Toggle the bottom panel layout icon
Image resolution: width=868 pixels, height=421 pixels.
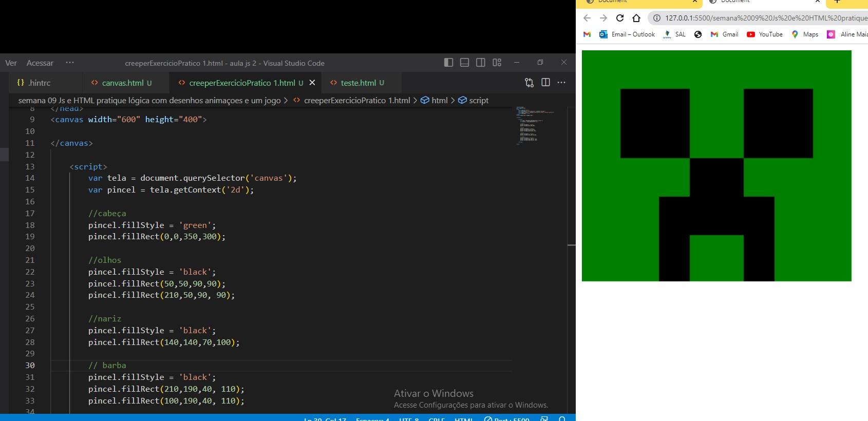point(464,63)
